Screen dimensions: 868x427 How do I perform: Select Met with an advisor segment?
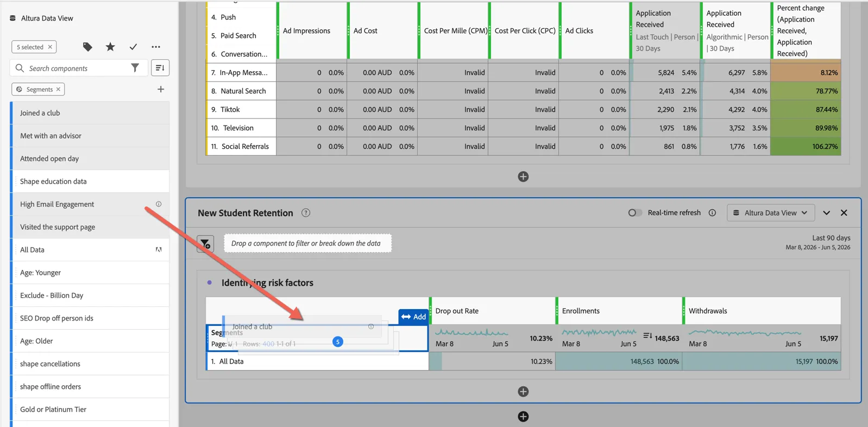[x=90, y=136]
